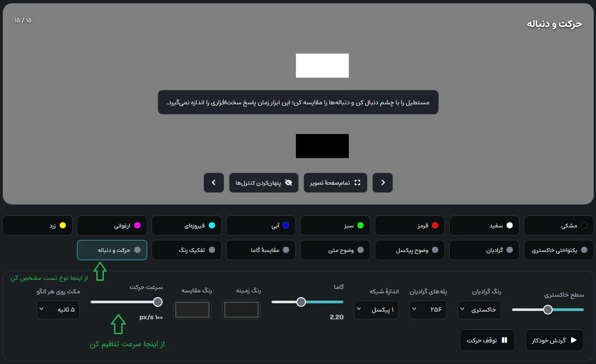596x364 pixels.
Task: Pause motion with توقف حرکت button
Action: point(487,340)
